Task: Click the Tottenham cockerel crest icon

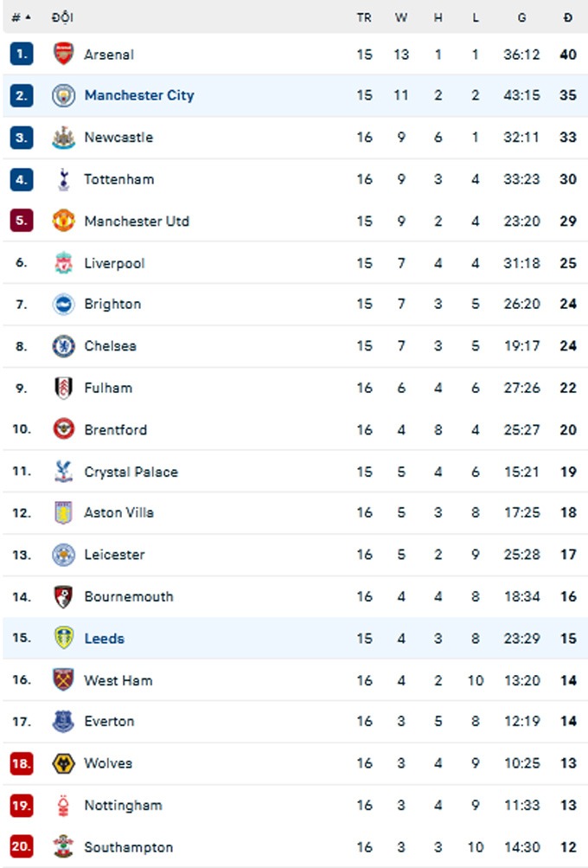Action: [63, 179]
